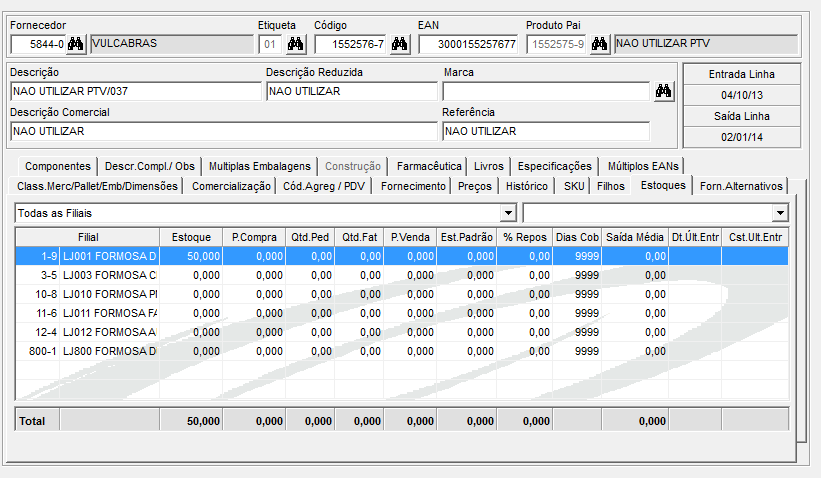Expand the Todas as Filiais dropdown
The height and width of the screenshot is (478, 821).
coord(508,213)
